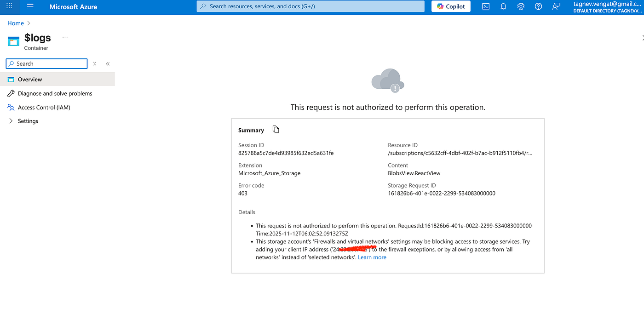Launch Cloud Shell from the header

[x=486, y=6]
